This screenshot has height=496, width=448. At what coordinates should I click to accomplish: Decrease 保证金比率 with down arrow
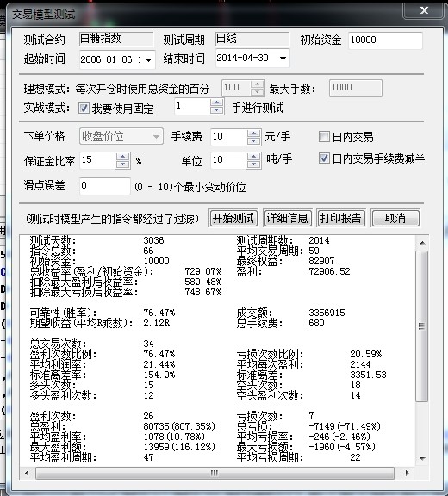tap(122, 164)
